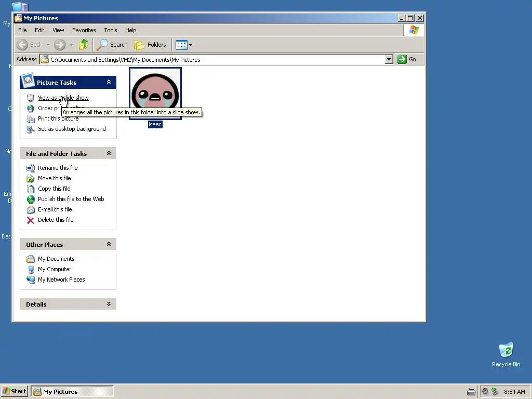This screenshot has width=532, height=399.
Task: Go up one folder level
Action: tap(84, 45)
